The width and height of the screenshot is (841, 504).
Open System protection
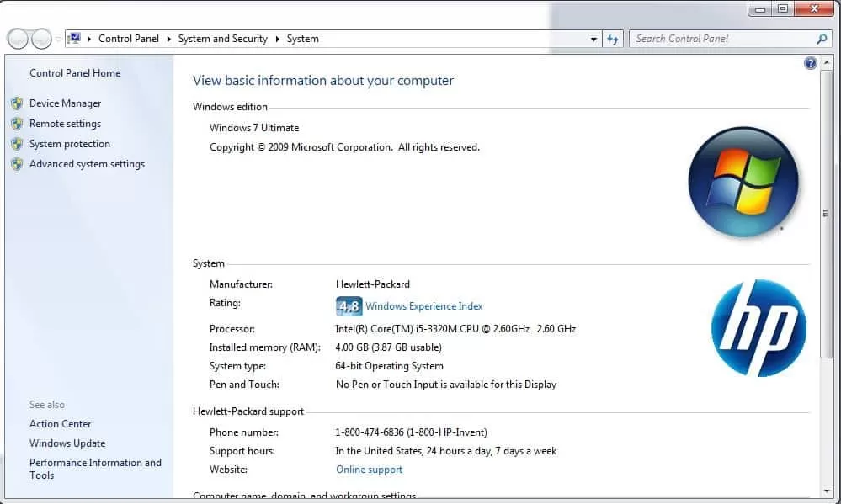pyautogui.click(x=70, y=144)
